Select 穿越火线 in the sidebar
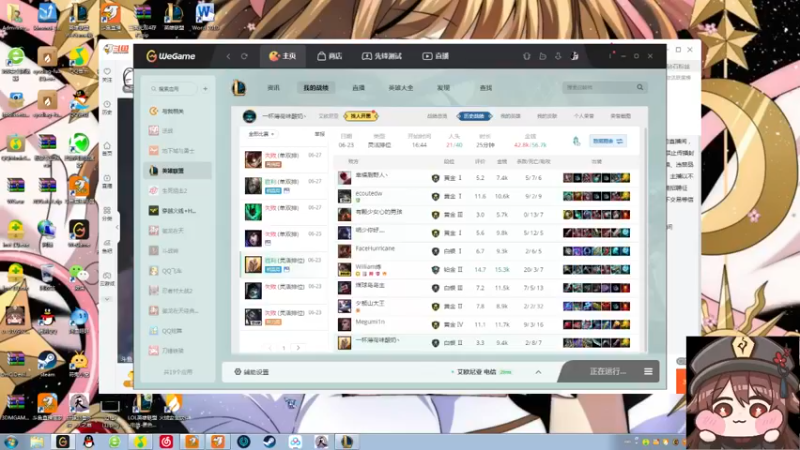The image size is (800, 450). coord(178,210)
